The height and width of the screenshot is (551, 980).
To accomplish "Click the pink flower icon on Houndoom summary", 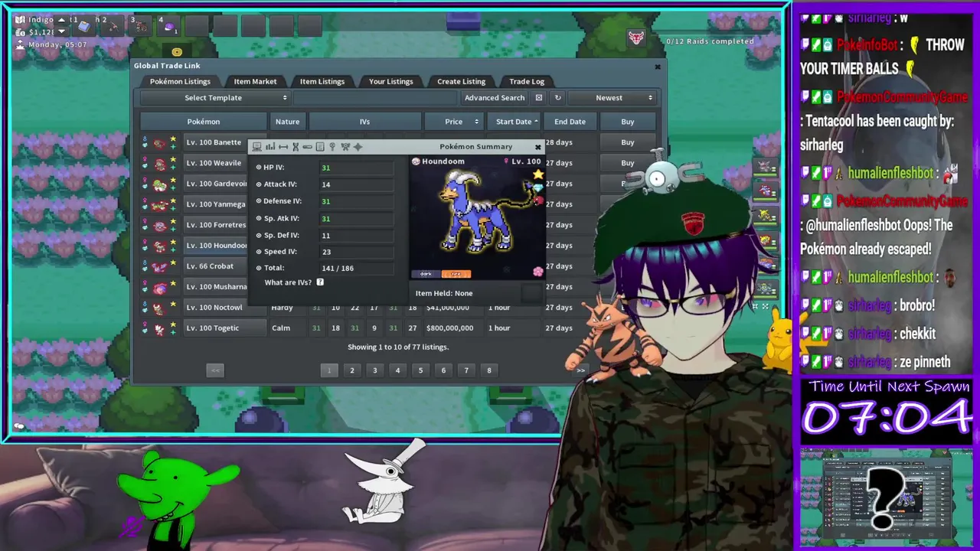I will [537, 271].
